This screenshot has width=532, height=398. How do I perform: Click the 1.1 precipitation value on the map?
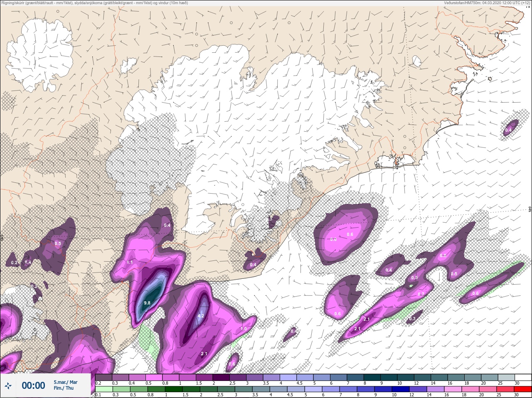click(x=130, y=263)
